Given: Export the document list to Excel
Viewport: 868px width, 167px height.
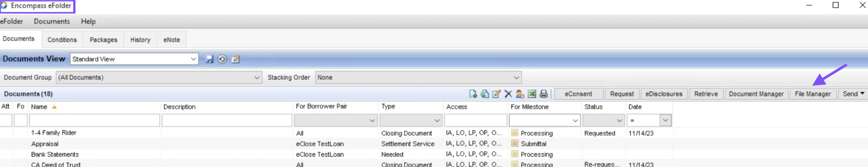Looking at the screenshot, I should 532,94.
